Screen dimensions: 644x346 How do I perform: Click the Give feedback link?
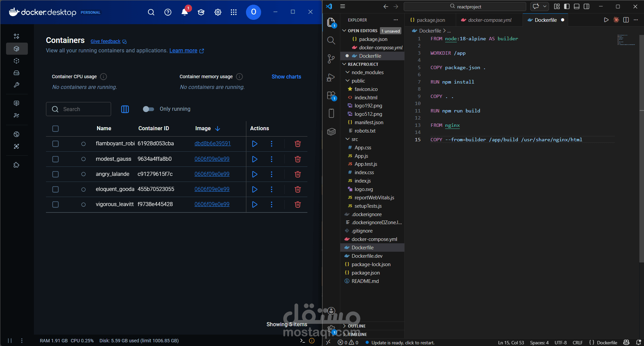coord(108,41)
